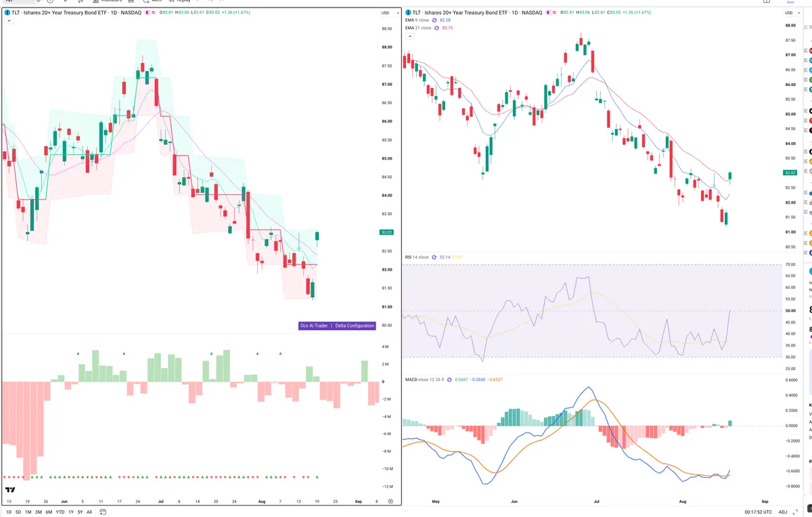Click the purple icon beside EMA 9 close
812x517 pixels.
pyautogui.click(x=434, y=20)
